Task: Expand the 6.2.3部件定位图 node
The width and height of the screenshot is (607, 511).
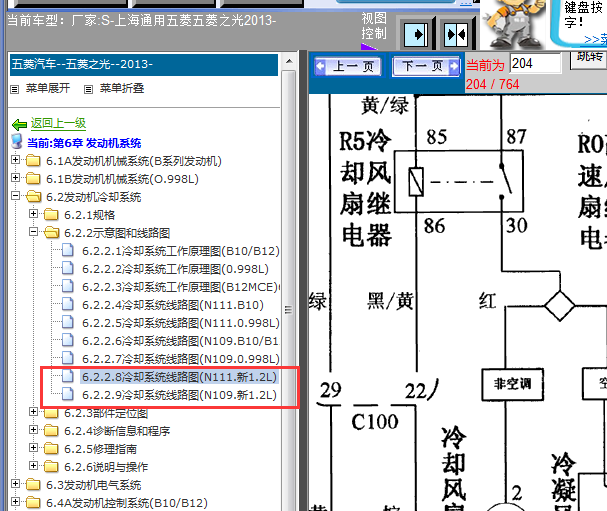Action: pyautogui.click(x=33, y=412)
